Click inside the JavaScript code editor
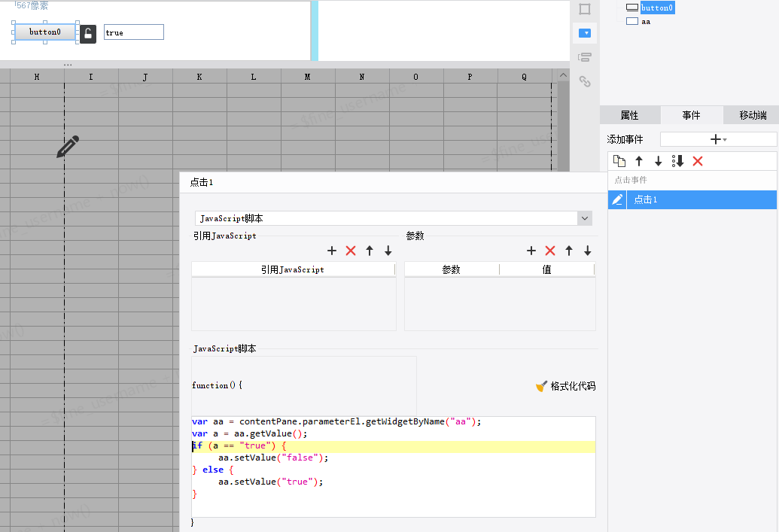 (x=394, y=467)
